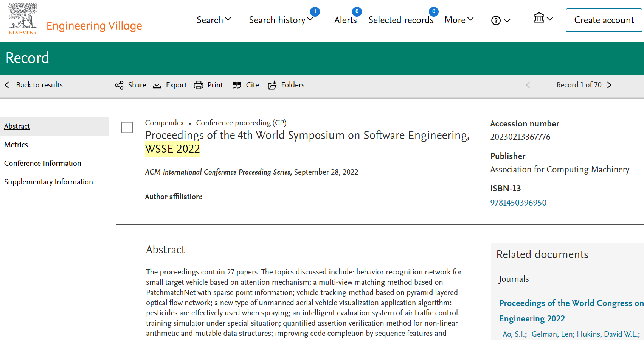Click the Related documents heading
Image resolution: width=644 pixels, height=340 pixels.
tap(542, 254)
